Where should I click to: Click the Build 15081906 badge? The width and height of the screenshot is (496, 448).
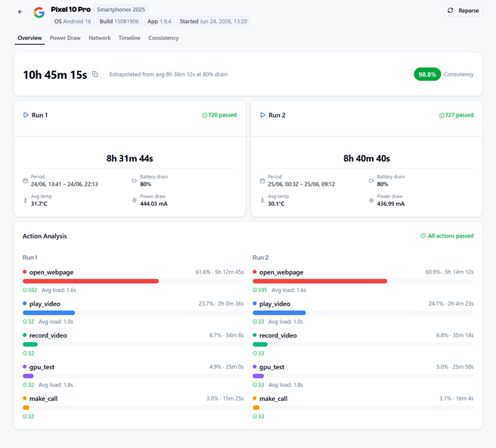point(119,21)
